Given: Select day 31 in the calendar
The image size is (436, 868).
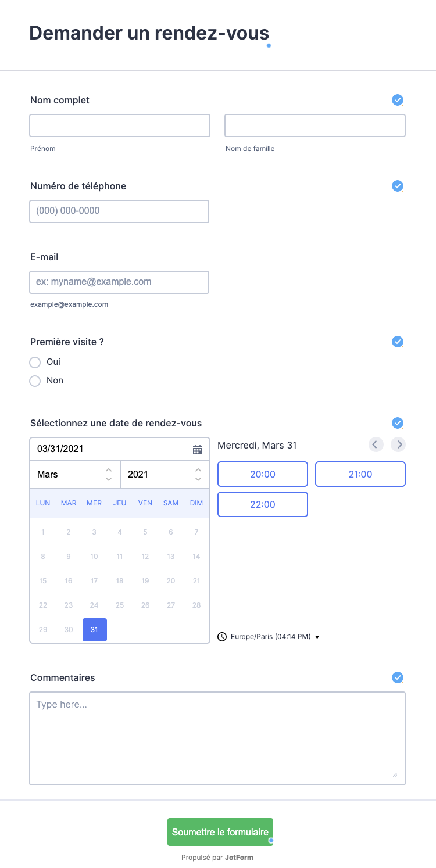Looking at the screenshot, I should point(94,630).
